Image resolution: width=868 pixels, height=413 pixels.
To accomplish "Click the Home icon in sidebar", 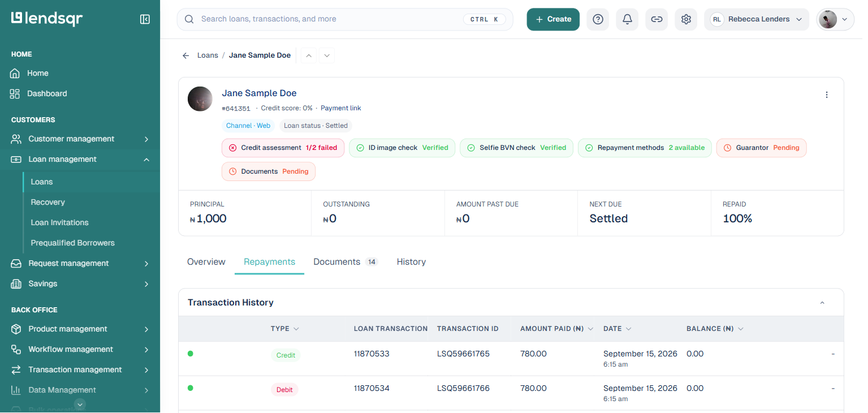I will tap(15, 73).
